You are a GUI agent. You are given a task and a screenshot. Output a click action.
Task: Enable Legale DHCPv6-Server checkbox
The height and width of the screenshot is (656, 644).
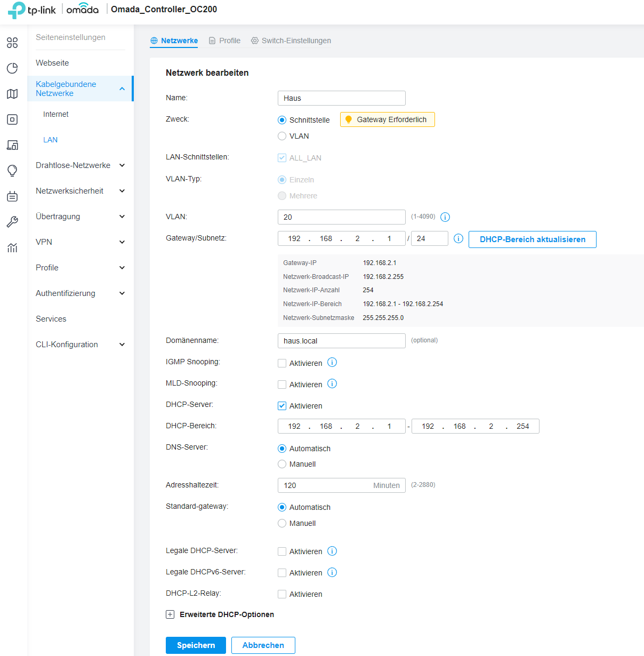[282, 573]
